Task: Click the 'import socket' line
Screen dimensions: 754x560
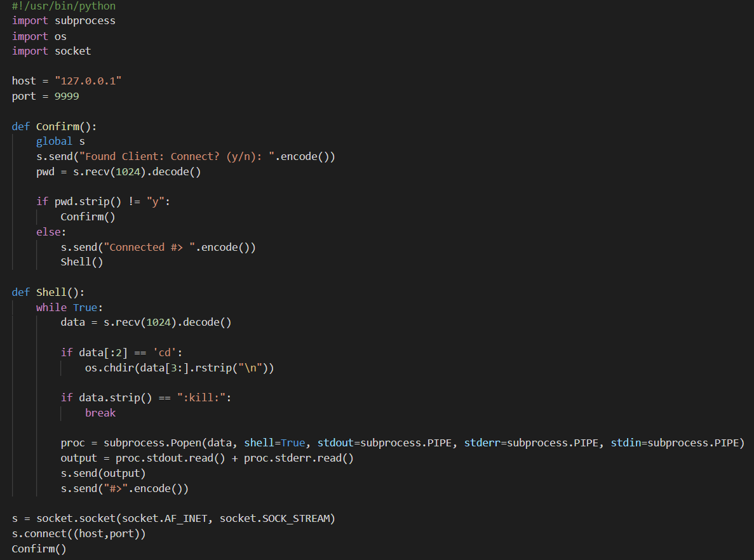Action: point(51,51)
